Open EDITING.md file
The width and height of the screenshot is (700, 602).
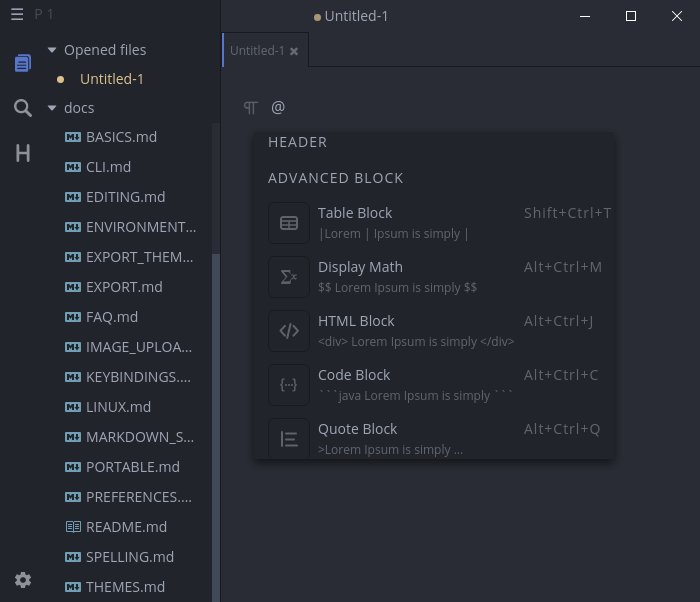tap(125, 197)
